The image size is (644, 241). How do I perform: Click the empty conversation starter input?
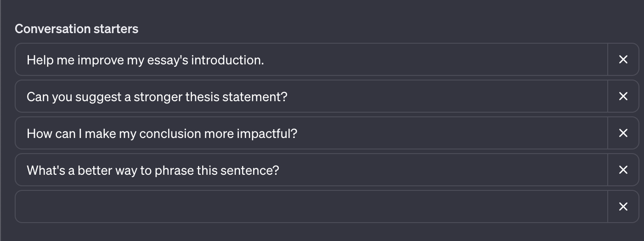[311, 207]
